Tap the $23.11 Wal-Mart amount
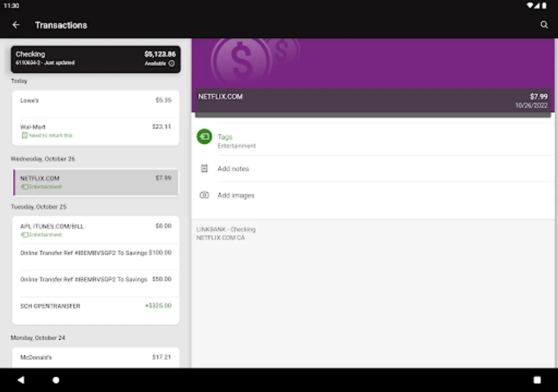 pyautogui.click(x=162, y=127)
